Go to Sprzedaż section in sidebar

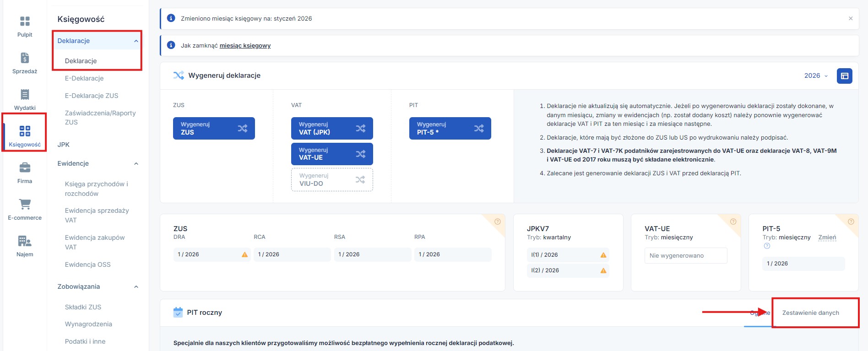pos(25,58)
